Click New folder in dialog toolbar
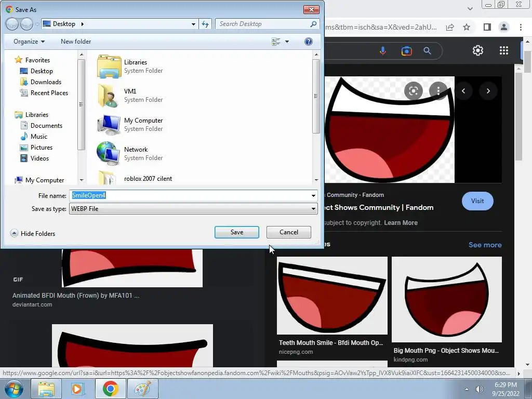This screenshot has height=399, width=532. pyautogui.click(x=76, y=42)
